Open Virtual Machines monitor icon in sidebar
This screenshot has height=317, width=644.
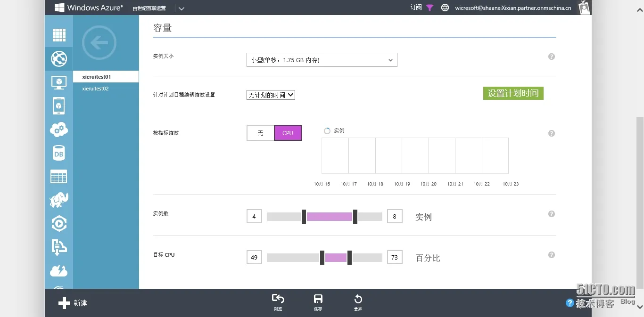(59, 82)
